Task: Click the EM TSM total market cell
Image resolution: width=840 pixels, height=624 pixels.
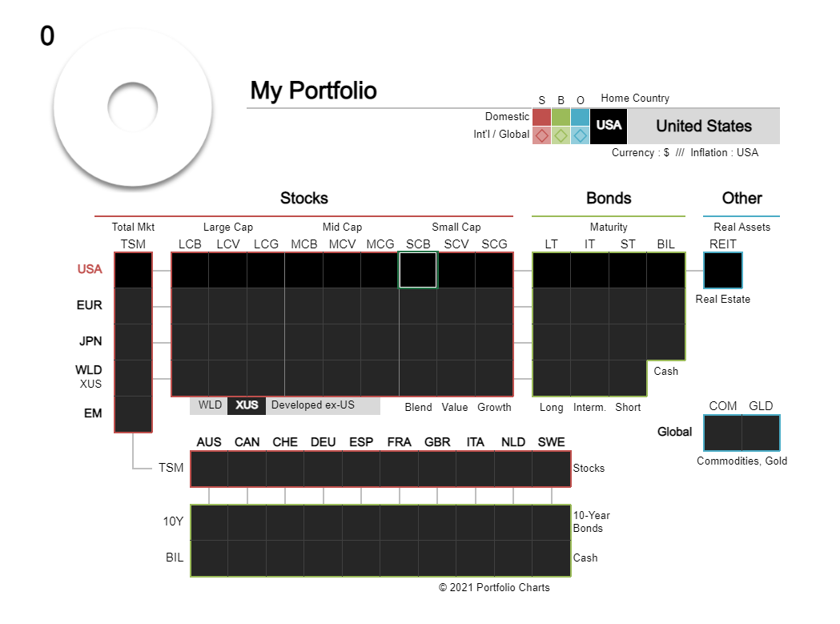Action: click(134, 414)
